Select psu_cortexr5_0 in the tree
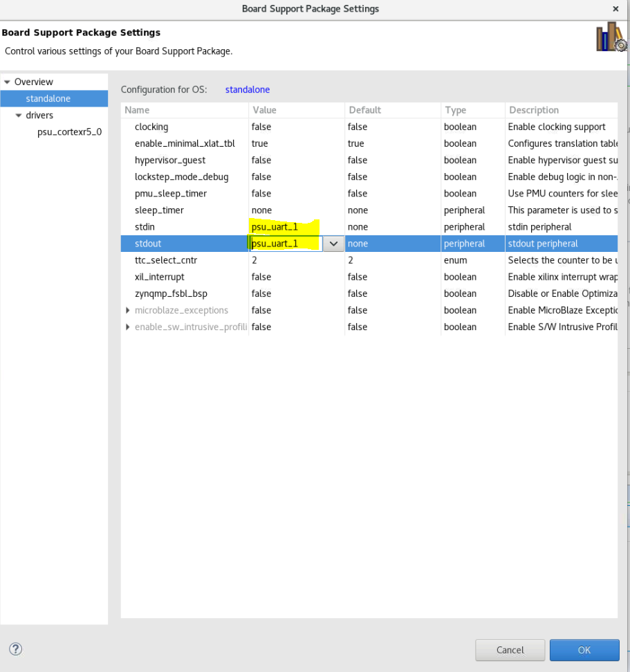The image size is (630, 672). pos(69,132)
